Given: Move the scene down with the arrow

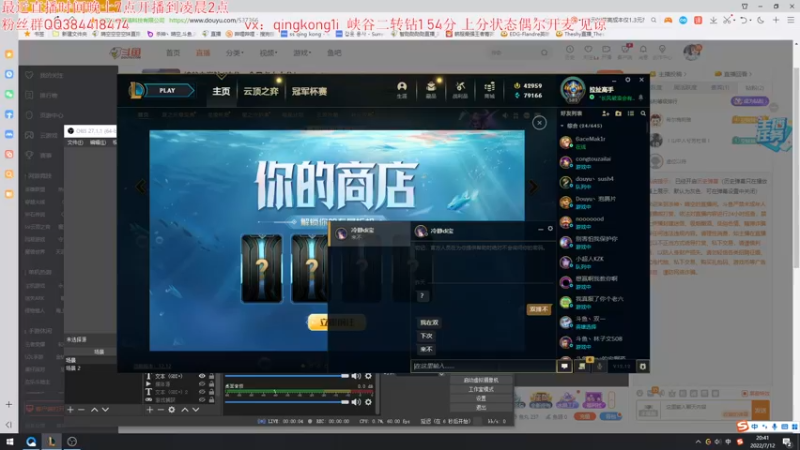Looking at the screenshot, I should click(x=105, y=410).
